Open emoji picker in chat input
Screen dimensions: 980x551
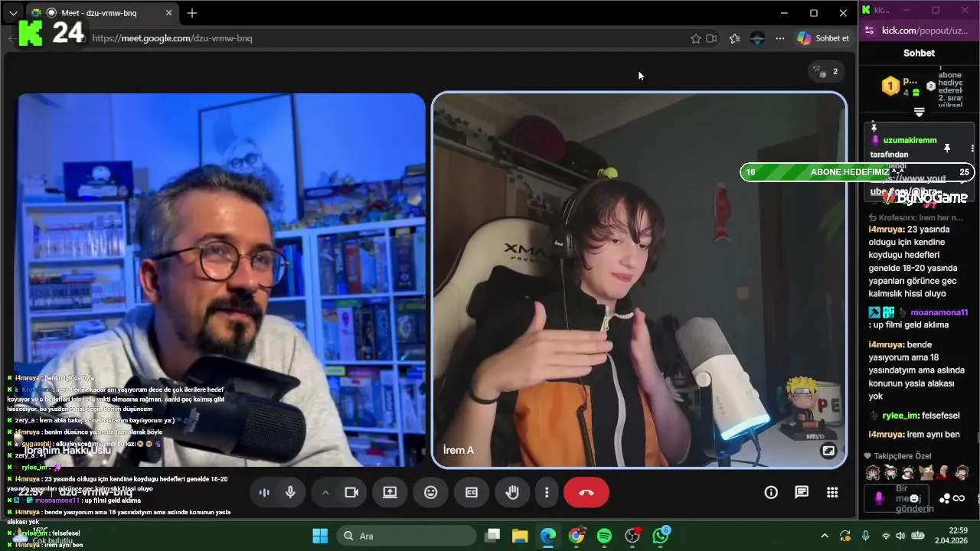pos(913,499)
